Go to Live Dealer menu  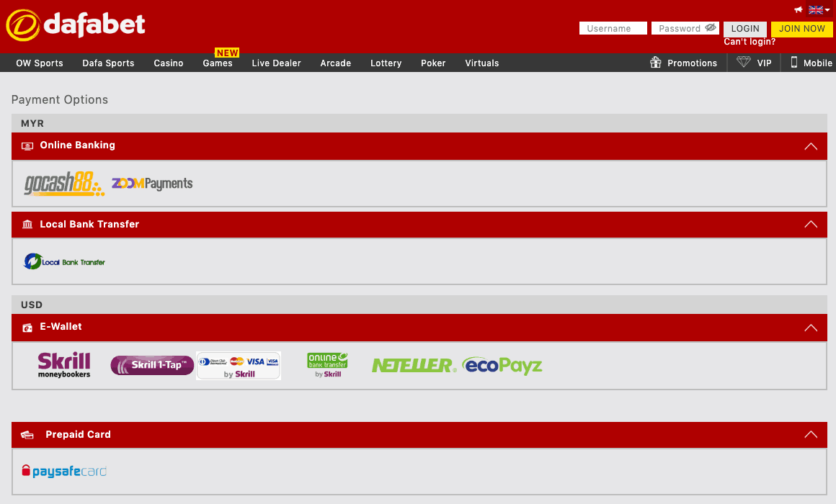[x=276, y=63]
